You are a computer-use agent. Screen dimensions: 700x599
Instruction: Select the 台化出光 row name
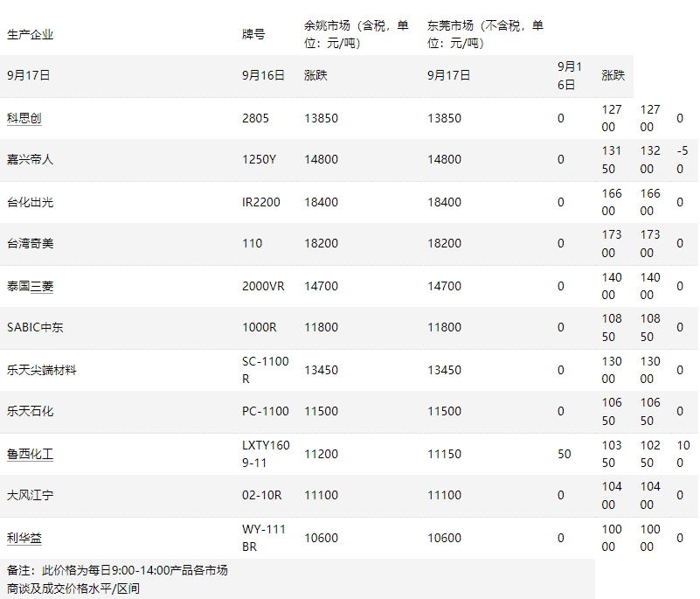[x=30, y=202]
